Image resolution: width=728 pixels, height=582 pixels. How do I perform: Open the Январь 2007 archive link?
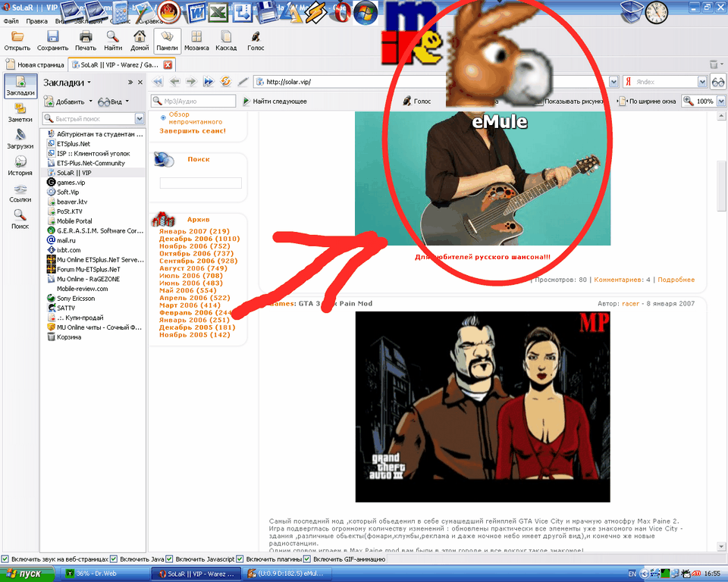[x=194, y=231]
